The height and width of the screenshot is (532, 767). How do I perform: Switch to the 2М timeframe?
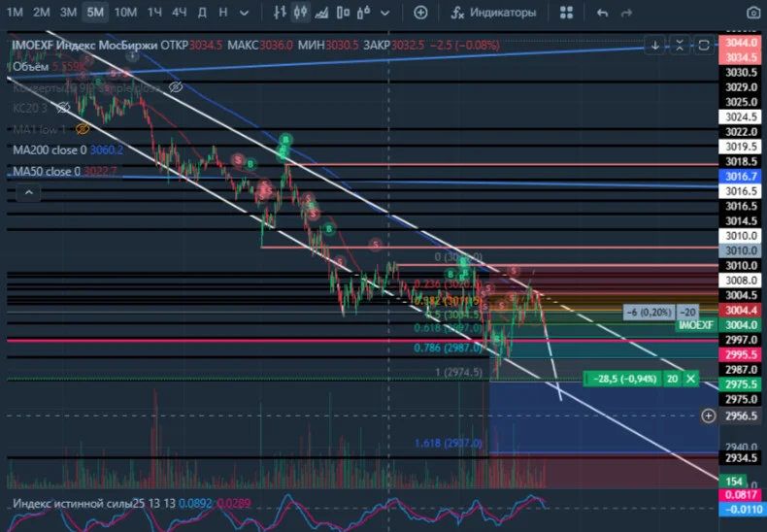click(42, 13)
